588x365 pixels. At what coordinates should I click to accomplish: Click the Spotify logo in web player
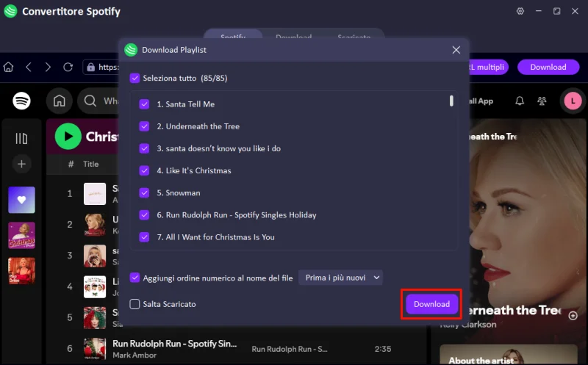21,101
